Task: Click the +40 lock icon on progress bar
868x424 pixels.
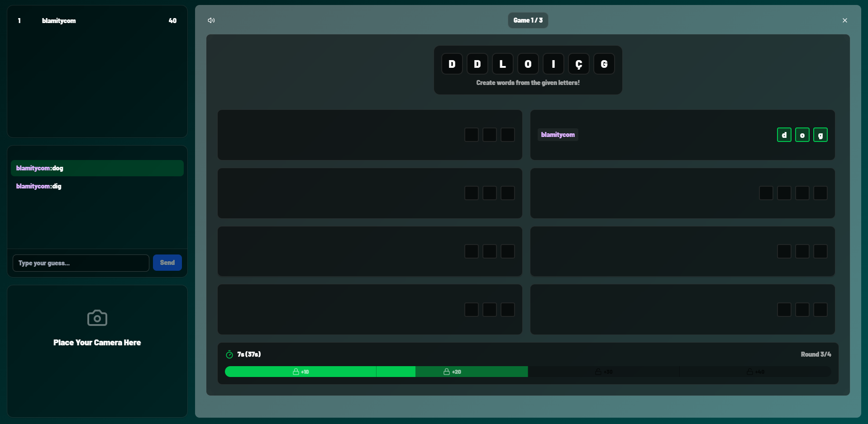Action: (750, 372)
